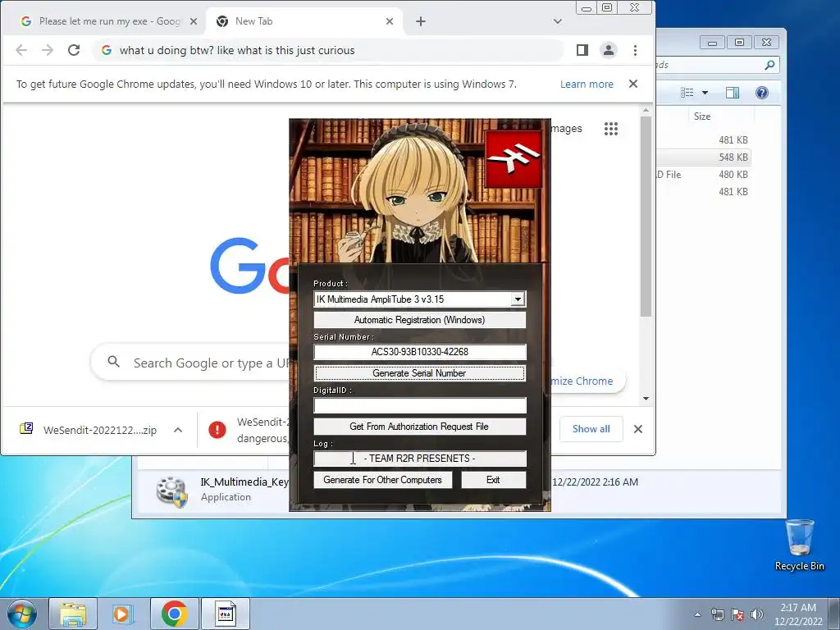Open the Chrome profile avatar
Screen dimensions: 840x630
coord(609,50)
